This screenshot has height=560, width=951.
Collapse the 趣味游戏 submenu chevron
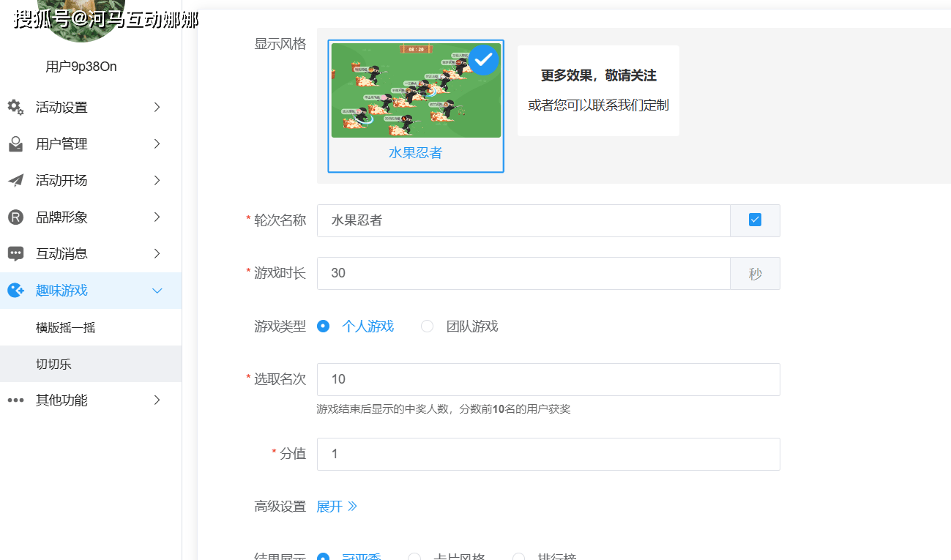[x=157, y=290]
